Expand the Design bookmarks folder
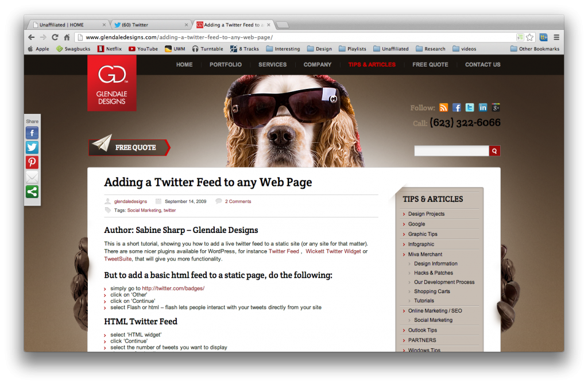This screenshot has height=385, width=588. [x=319, y=49]
